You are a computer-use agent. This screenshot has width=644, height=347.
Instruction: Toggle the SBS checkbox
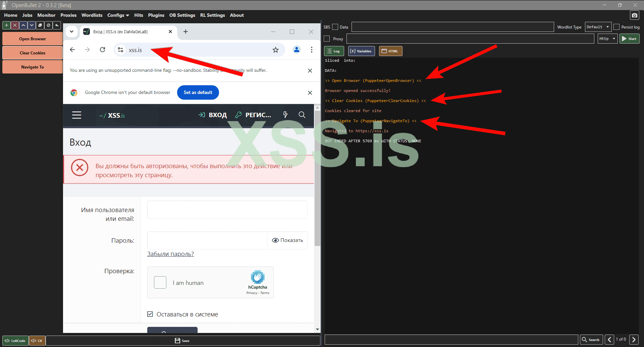335,27
